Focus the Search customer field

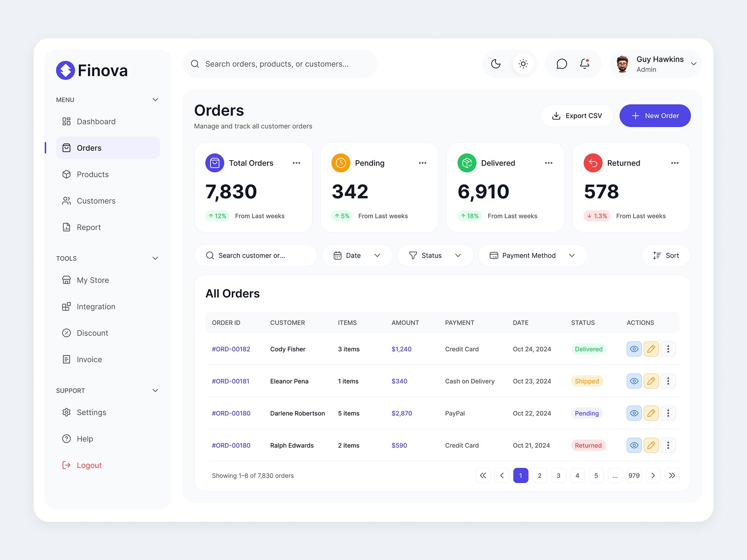(256, 256)
